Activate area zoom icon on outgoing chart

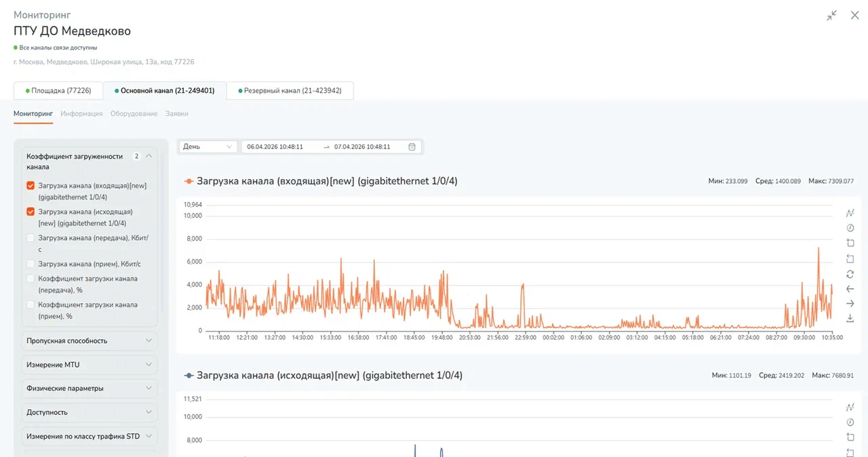click(850, 437)
